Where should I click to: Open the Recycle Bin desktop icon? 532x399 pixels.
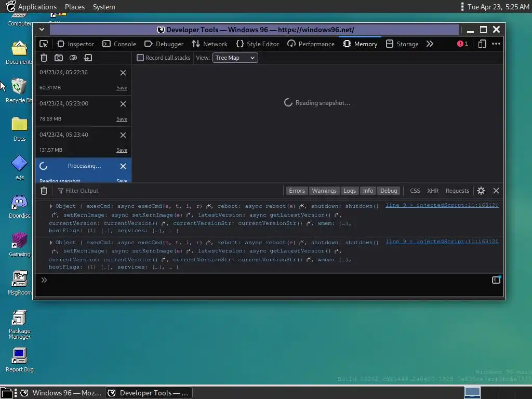click(19, 90)
